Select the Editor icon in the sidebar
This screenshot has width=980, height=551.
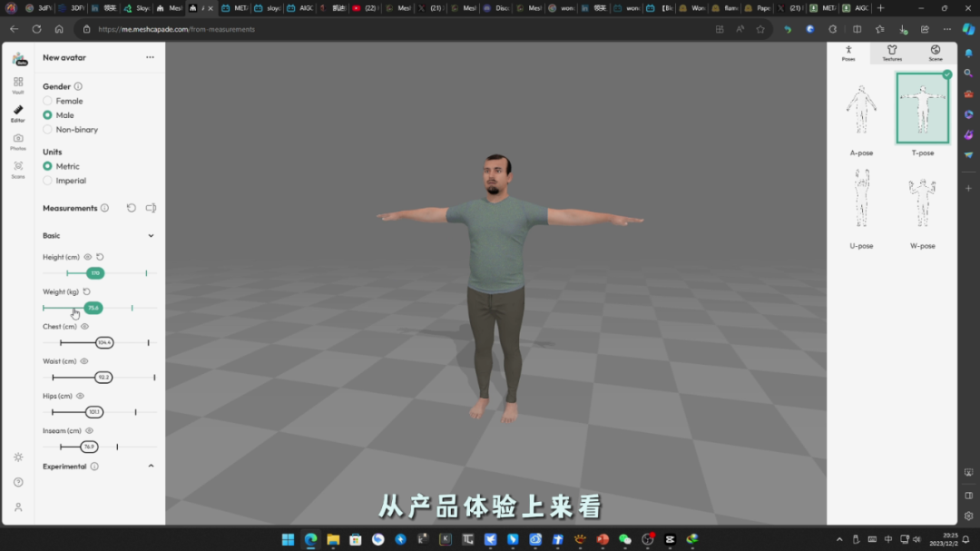(x=17, y=110)
